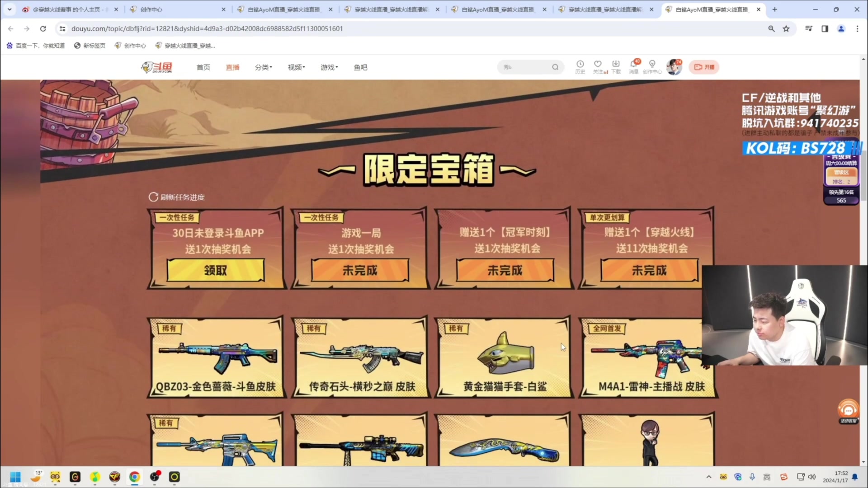The image size is (868, 488).
Task: Open Chrome side panel icon
Action: pos(825,28)
